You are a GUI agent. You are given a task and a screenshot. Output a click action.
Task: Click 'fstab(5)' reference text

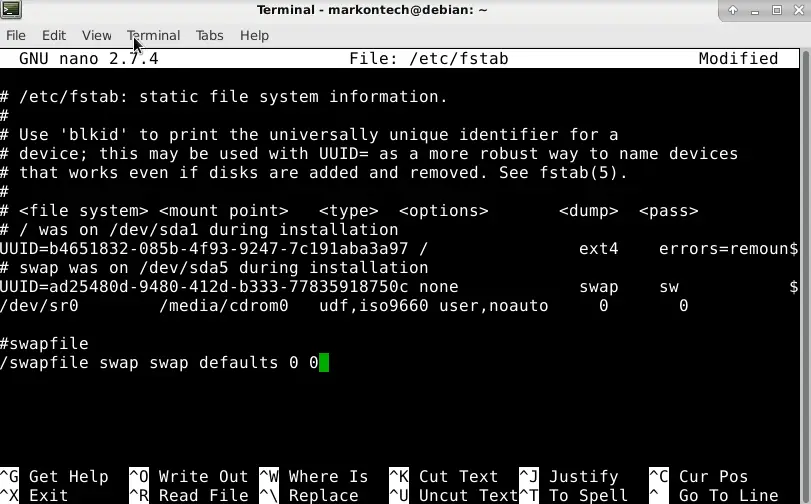point(578,173)
